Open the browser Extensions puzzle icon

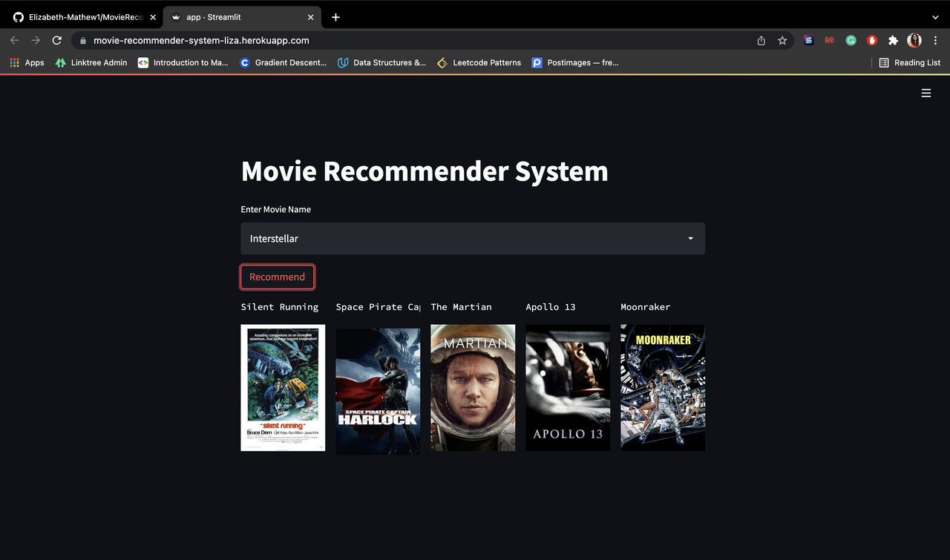click(x=893, y=40)
